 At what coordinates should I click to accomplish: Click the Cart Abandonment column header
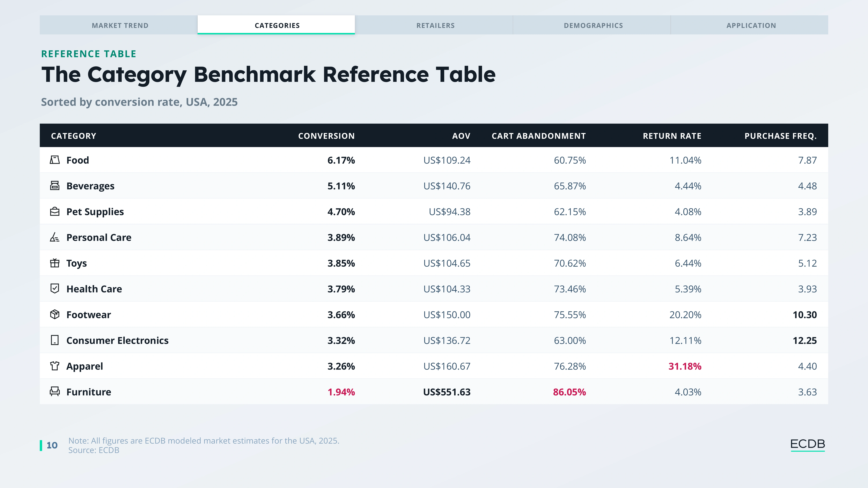click(538, 136)
